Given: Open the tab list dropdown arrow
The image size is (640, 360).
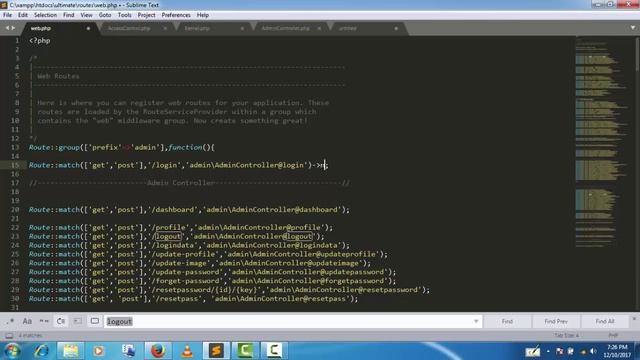Looking at the screenshot, I should 633,28.
